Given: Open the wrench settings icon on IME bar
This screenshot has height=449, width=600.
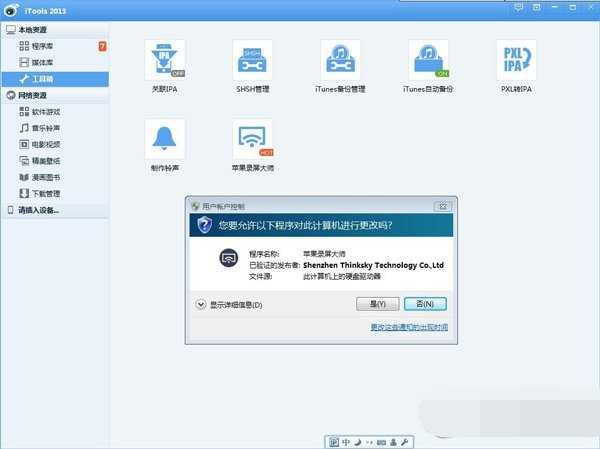Looking at the screenshot, I should click(404, 442).
